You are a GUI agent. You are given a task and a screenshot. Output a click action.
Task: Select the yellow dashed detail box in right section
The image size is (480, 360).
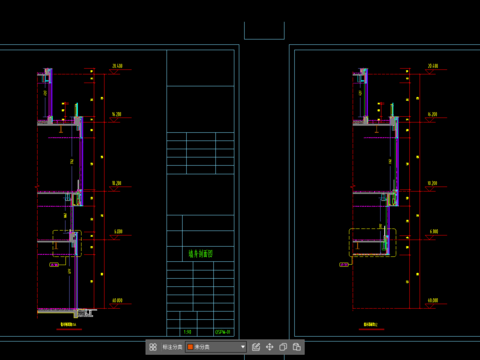click(x=373, y=242)
